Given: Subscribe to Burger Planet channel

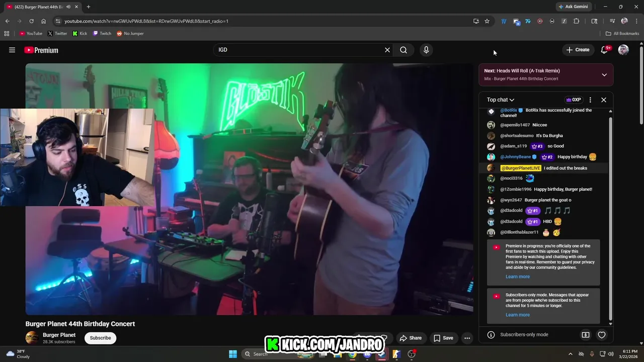Looking at the screenshot, I should pos(100,338).
